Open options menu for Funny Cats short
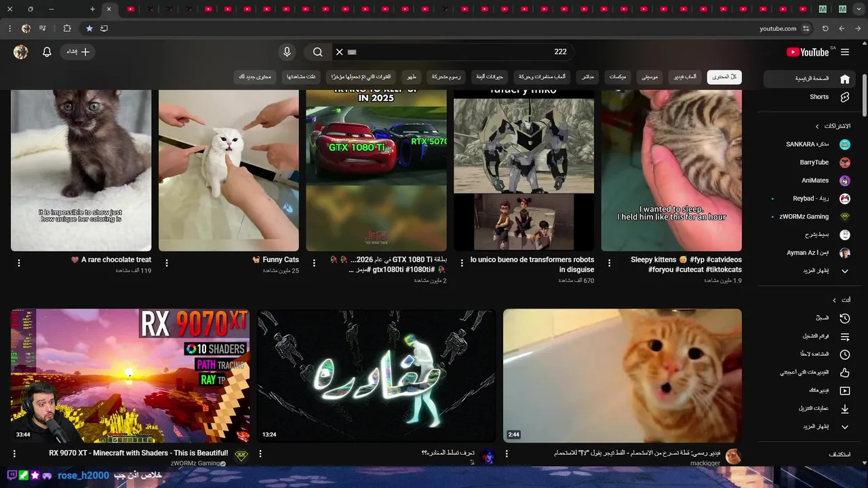 167,263
